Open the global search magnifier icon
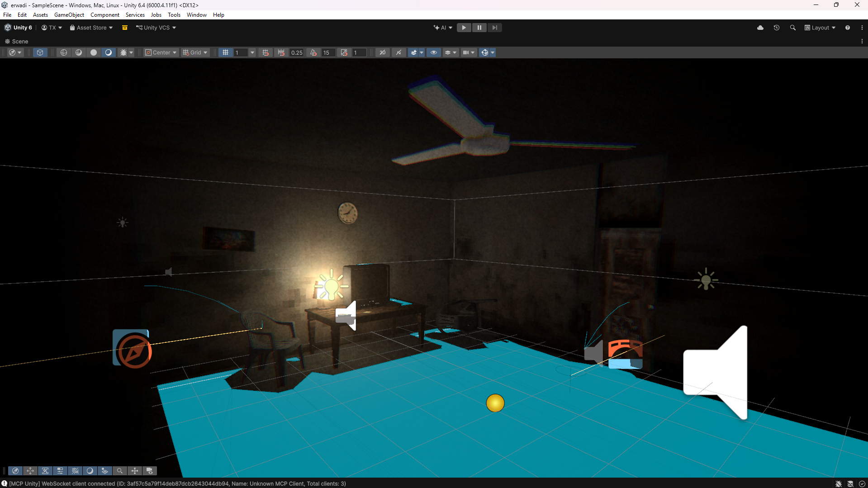 coord(793,28)
